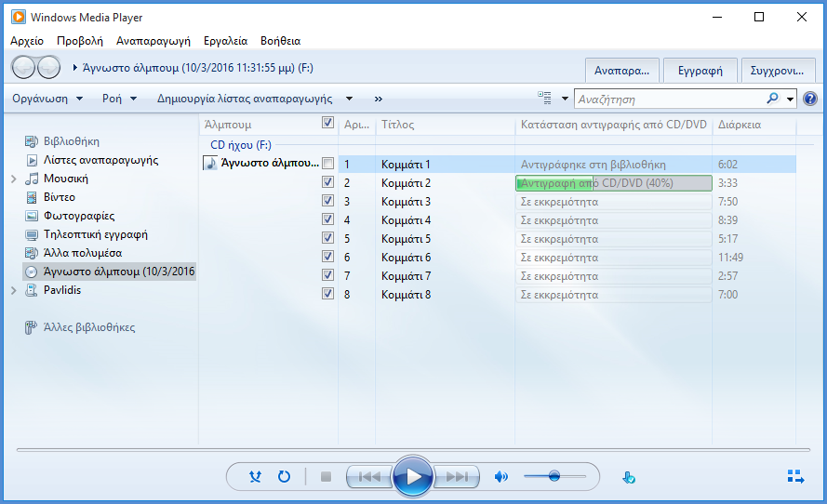Go to the previous track
The height and width of the screenshot is (504, 827).
click(x=369, y=477)
